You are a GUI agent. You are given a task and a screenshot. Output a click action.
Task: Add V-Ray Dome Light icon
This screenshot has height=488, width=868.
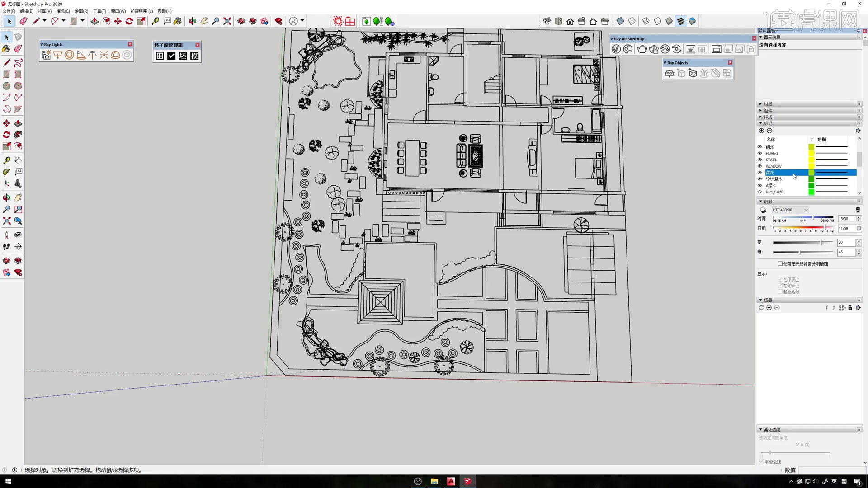point(115,55)
